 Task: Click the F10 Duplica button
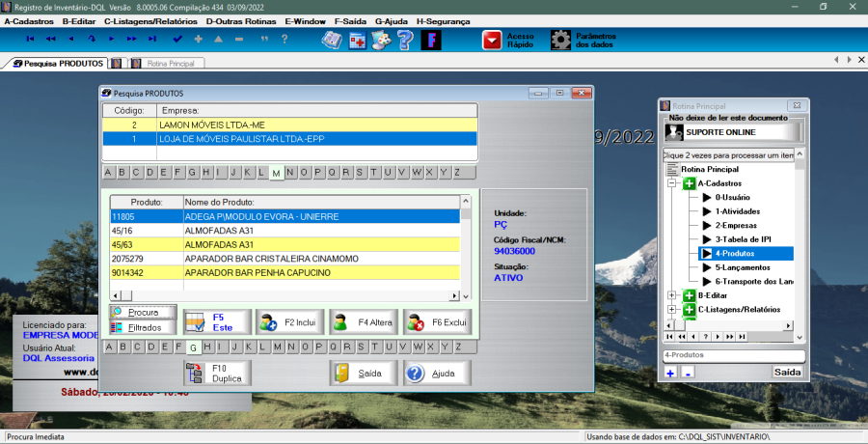(x=218, y=373)
